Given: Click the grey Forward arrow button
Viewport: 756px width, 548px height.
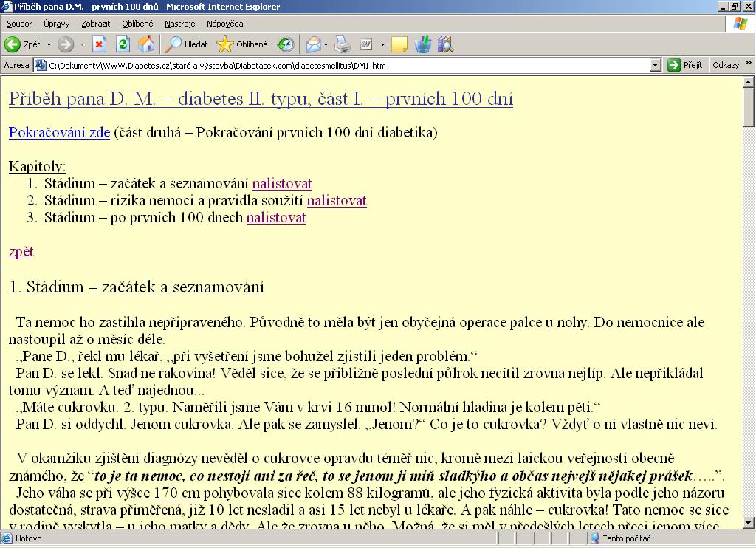Looking at the screenshot, I should [x=66, y=44].
